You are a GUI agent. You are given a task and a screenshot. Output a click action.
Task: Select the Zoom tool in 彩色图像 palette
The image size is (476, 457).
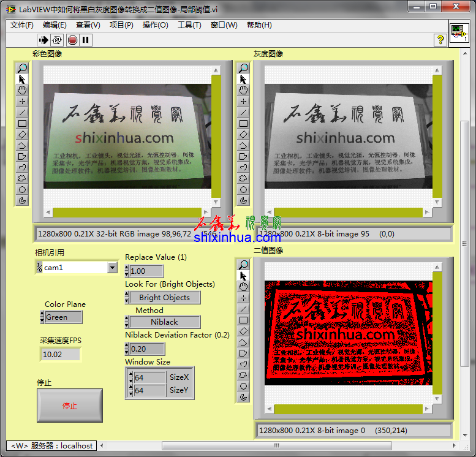click(23, 68)
